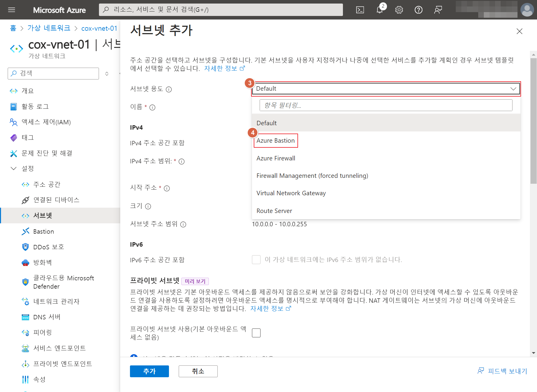Click the scrollbar down arrow
Screen dimensions: 537x392
pyautogui.click(x=533, y=353)
